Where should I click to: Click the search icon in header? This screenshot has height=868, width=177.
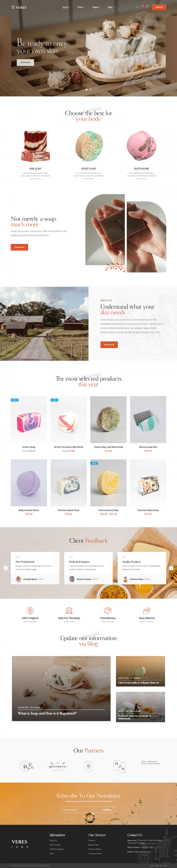pos(137,7)
